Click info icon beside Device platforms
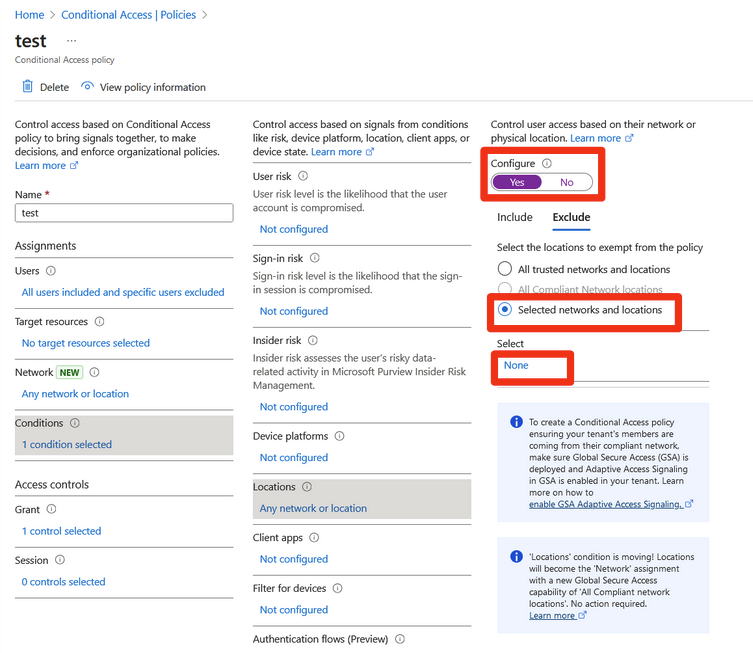Screen dimensions: 753x653 (x=340, y=437)
